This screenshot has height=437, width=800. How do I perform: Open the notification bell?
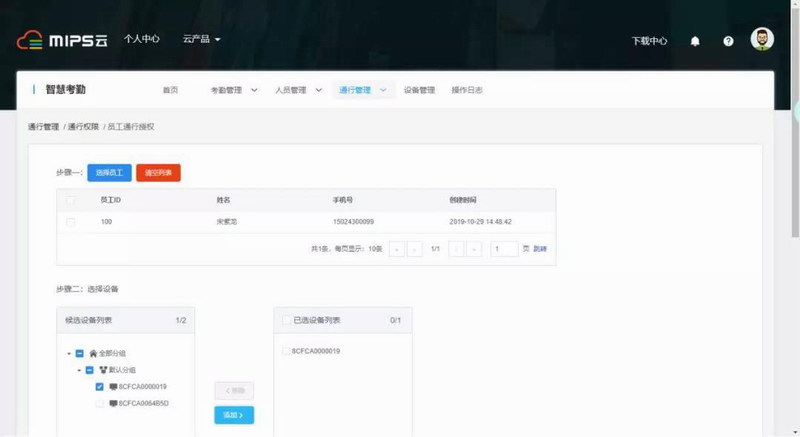[x=695, y=41]
